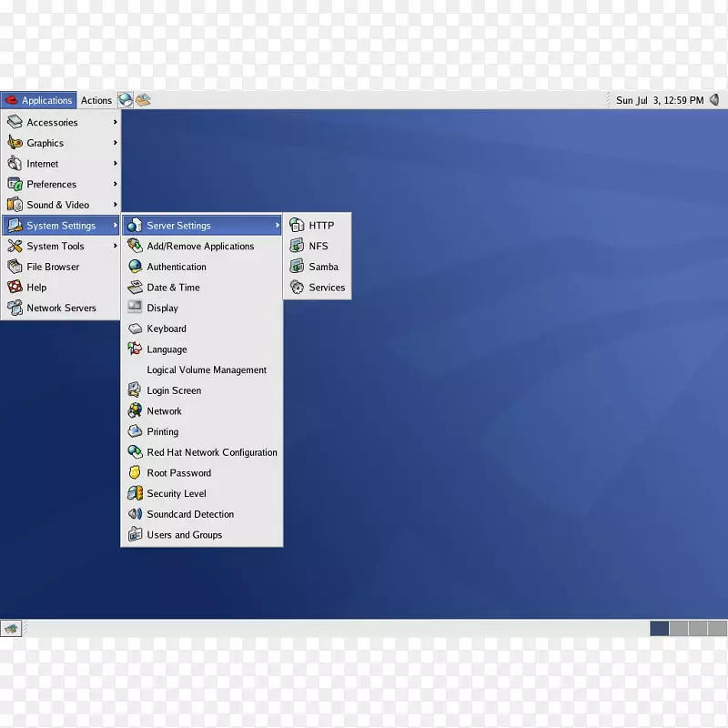This screenshot has height=728, width=728.
Task: Click the Samba icon in Server Settings submenu
Action: [297, 267]
